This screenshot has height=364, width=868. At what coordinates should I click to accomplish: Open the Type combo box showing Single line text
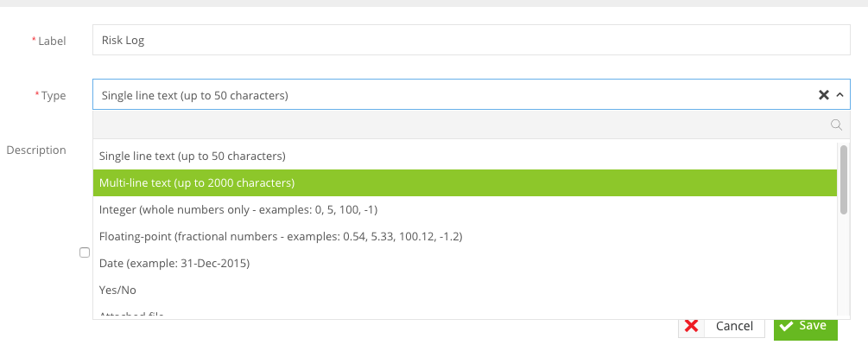point(471,95)
